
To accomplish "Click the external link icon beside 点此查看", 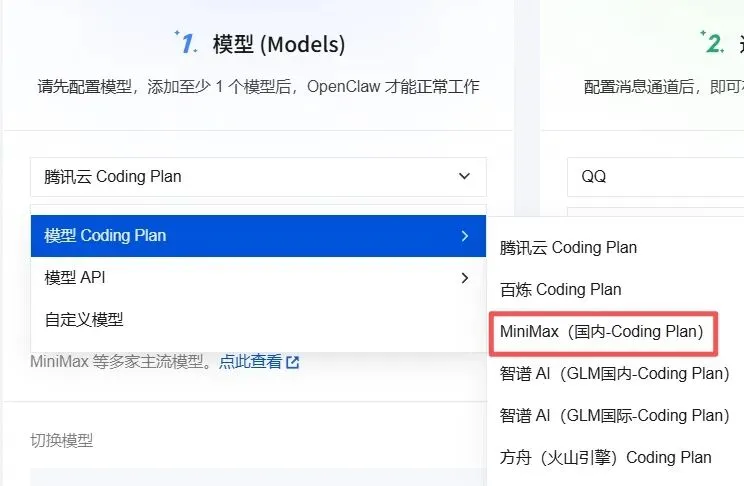I will [293, 363].
